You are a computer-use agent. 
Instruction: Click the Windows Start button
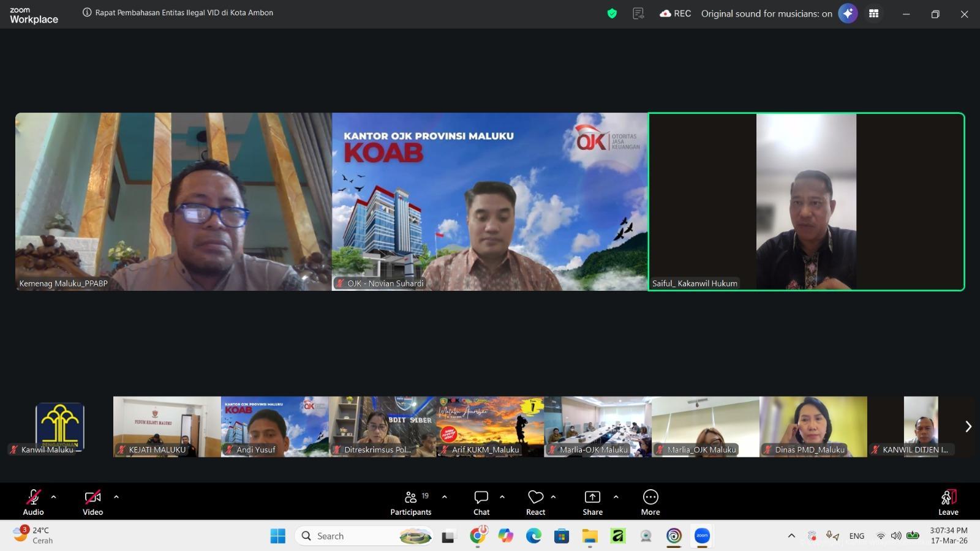pos(278,536)
